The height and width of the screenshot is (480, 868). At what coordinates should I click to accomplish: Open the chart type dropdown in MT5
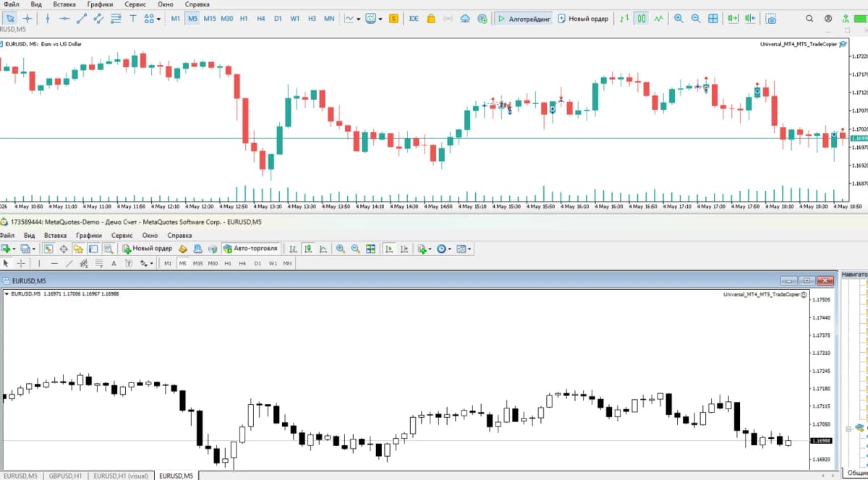pos(352,18)
